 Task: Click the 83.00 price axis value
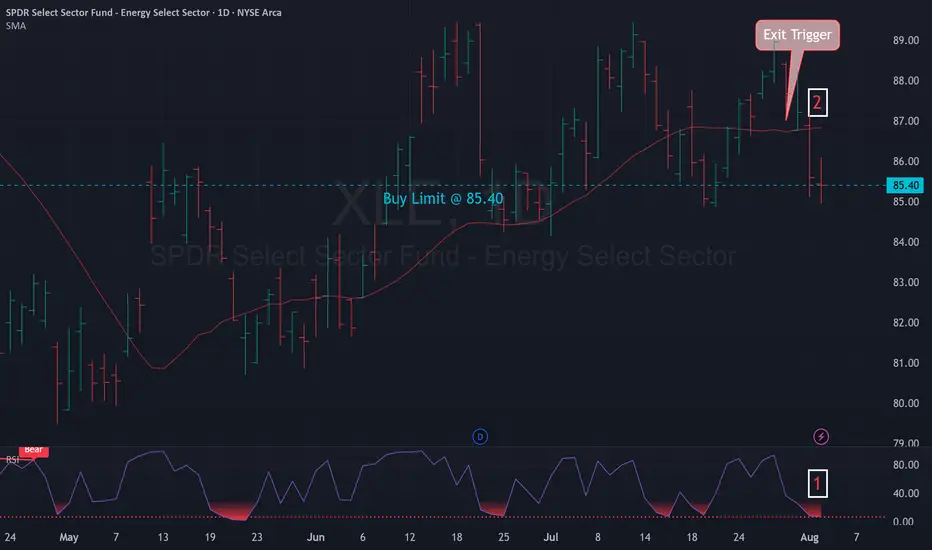point(905,282)
